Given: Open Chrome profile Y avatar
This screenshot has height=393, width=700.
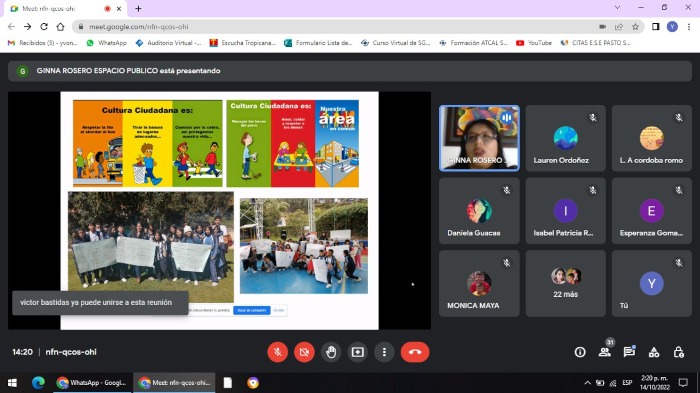Looking at the screenshot, I should 672,27.
